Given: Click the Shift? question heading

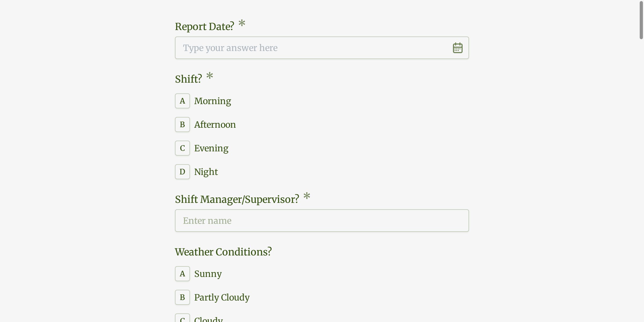Looking at the screenshot, I should point(189,78).
